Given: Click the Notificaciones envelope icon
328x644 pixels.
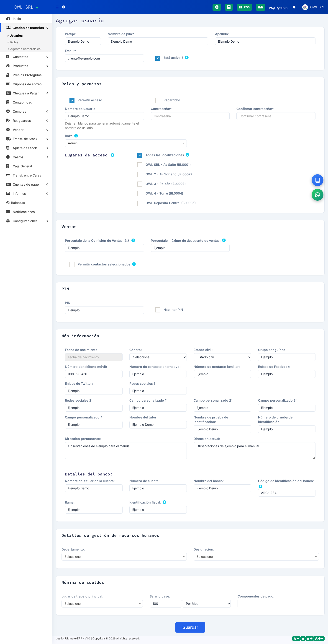Looking at the screenshot, I should (8, 212).
